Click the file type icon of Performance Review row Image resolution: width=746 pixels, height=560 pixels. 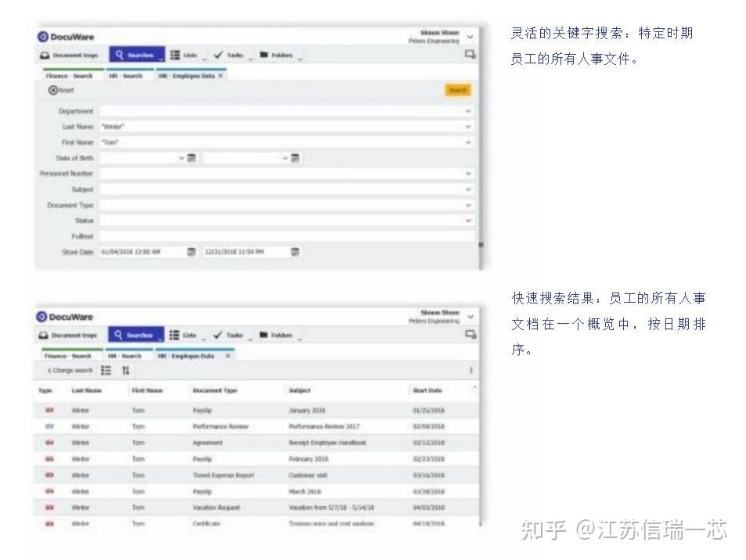[x=49, y=426]
